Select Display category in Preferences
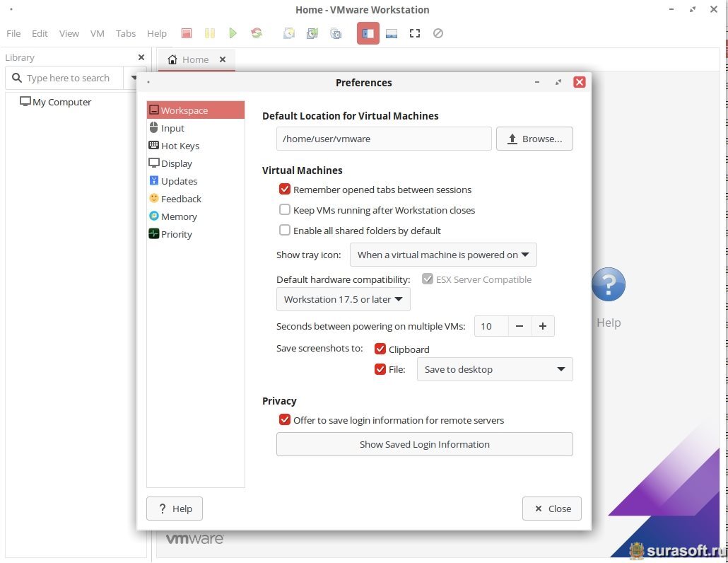This screenshot has width=728, height=563. tap(196, 163)
